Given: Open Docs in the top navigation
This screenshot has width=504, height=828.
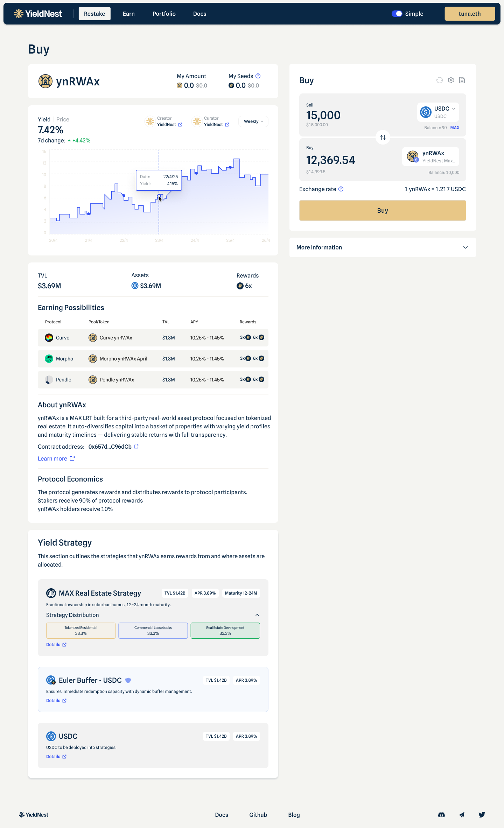Looking at the screenshot, I should pyautogui.click(x=200, y=14).
